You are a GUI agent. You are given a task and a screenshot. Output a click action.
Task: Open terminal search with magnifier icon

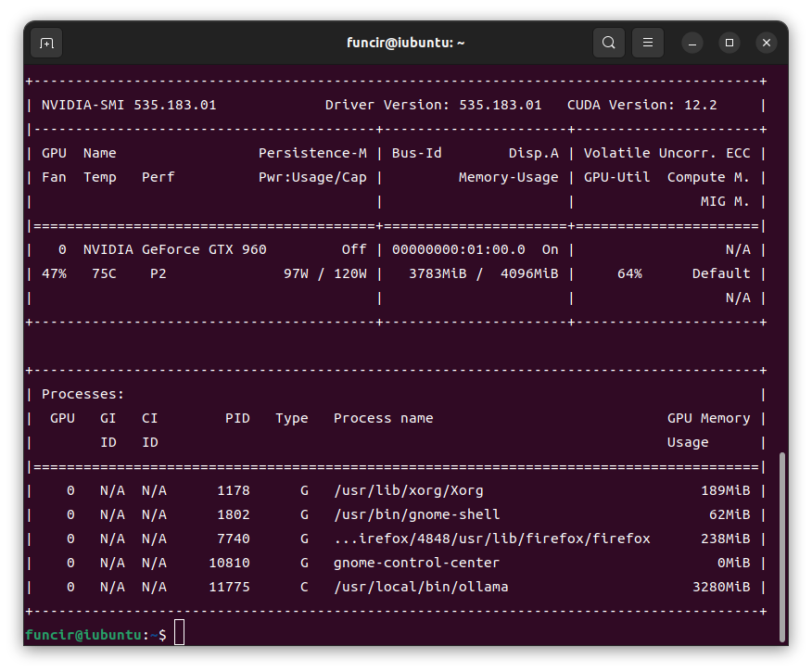(x=608, y=43)
